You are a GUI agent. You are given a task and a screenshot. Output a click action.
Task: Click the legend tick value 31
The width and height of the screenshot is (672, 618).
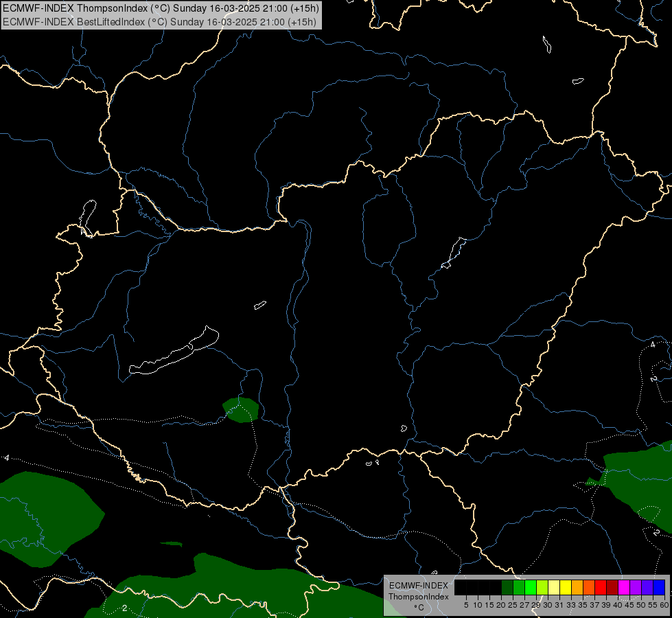pyautogui.click(x=559, y=605)
